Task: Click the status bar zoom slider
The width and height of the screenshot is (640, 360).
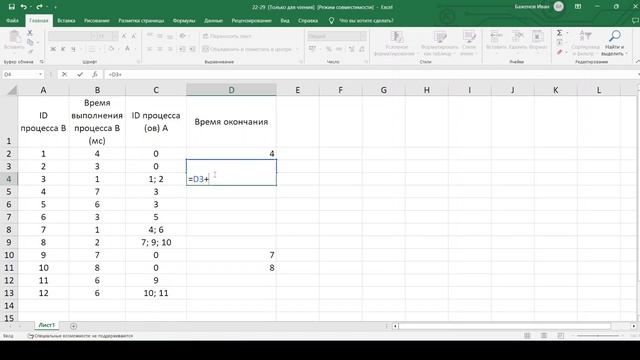Action: [x=598, y=336]
